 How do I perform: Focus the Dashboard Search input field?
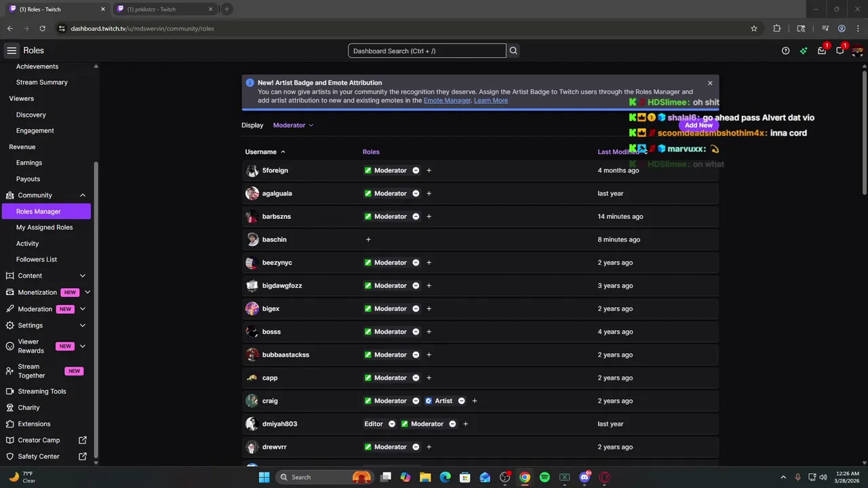pyautogui.click(x=427, y=51)
